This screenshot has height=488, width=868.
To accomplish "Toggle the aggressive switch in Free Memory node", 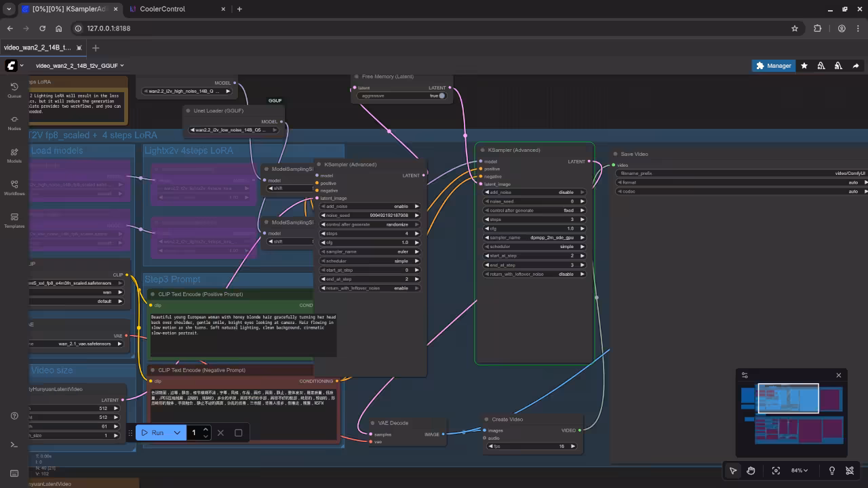I will pos(441,96).
